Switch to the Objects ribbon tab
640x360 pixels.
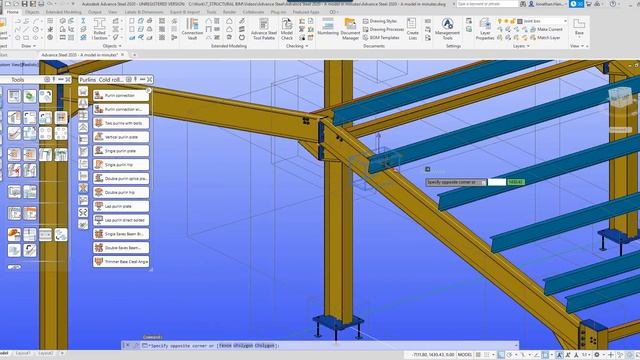coord(32,12)
